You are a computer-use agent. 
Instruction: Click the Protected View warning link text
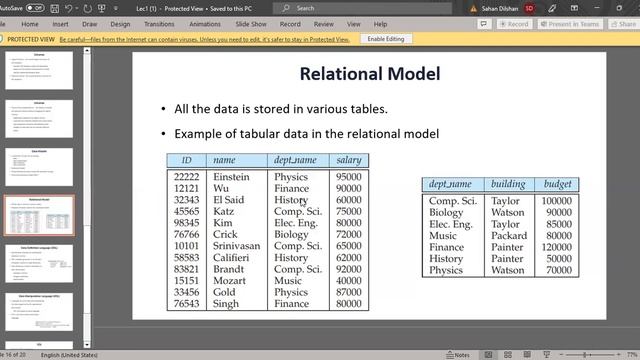click(204, 39)
